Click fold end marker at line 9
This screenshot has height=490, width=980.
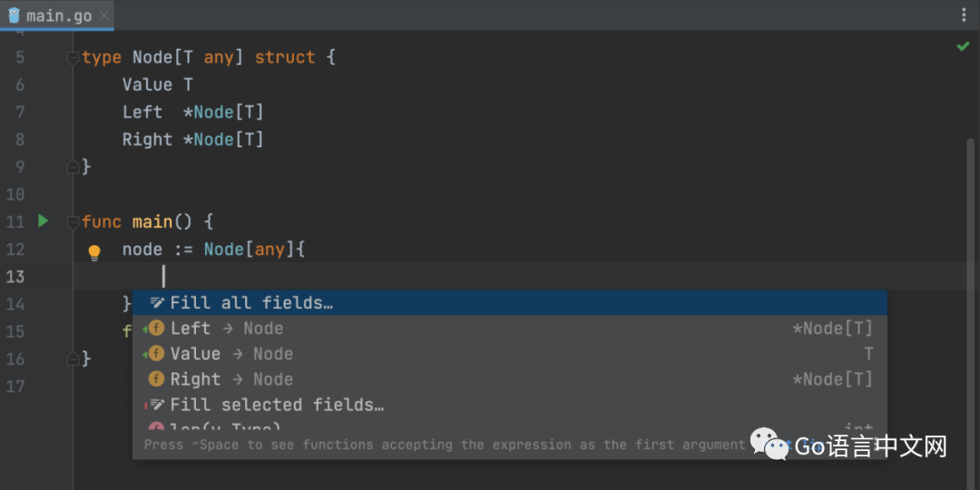point(73,167)
